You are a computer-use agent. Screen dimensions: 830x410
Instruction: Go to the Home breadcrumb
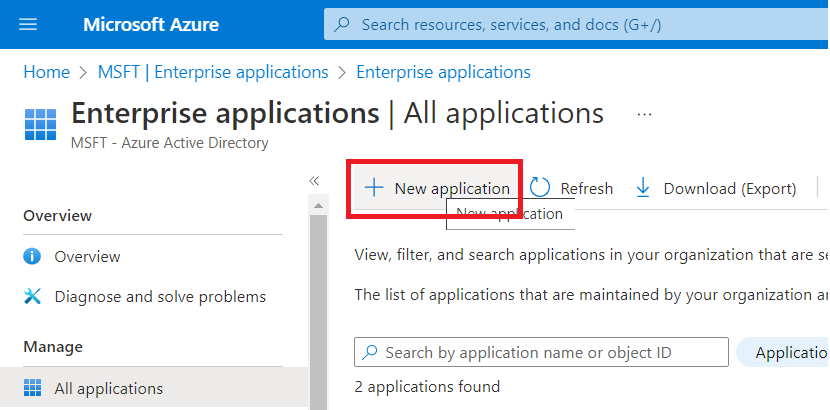pos(47,72)
